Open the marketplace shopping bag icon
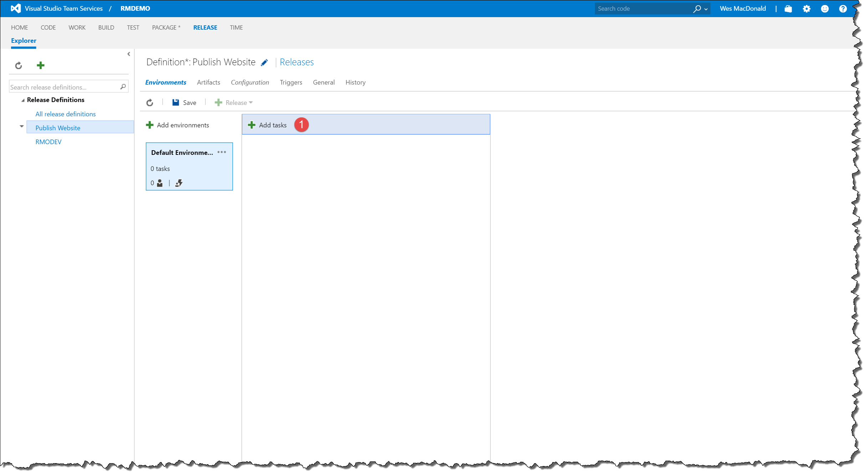The width and height of the screenshot is (868, 476). click(x=788, y=9)
